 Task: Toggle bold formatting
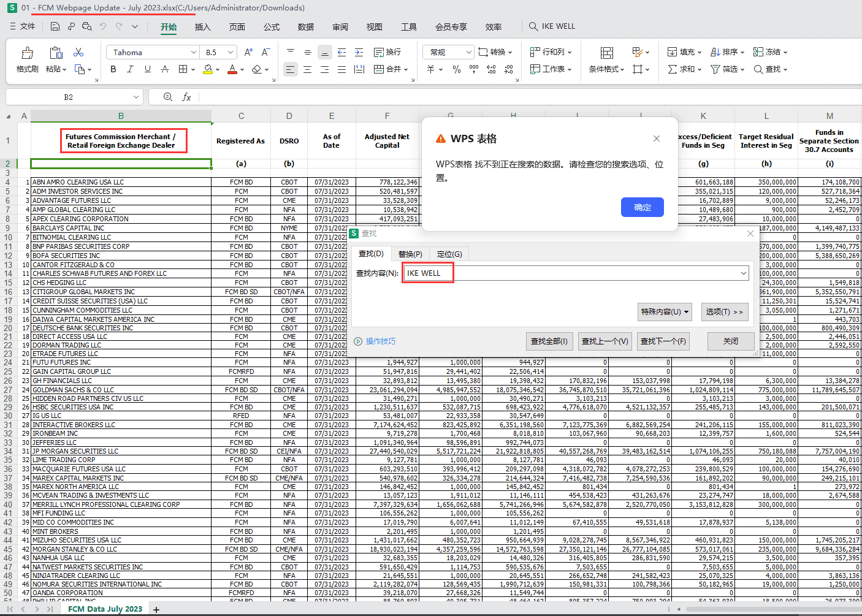113,69
